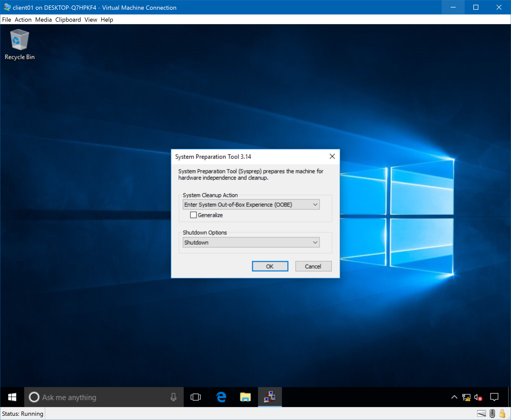This screenshot has height=420, width=511.
Task: Open the Action Center notifications icon
Action: (x=494, y=397)
